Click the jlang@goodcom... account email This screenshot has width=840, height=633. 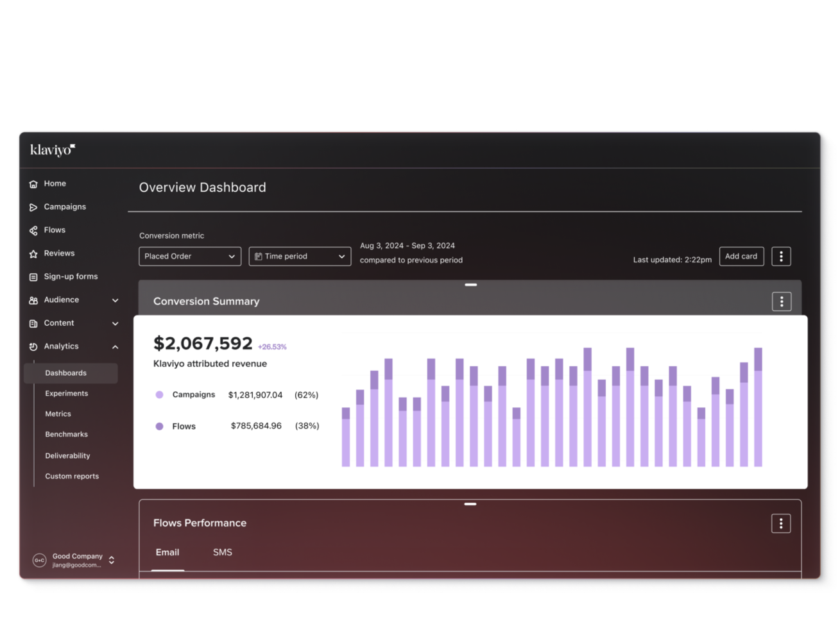pyautogui.click(x=77, y=565)
